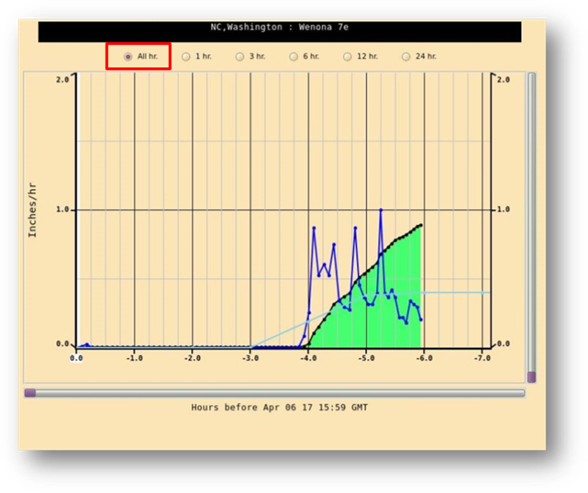Click the -6.0 x-axis tick label
This screenshot has height=493, width=588.
424,358
